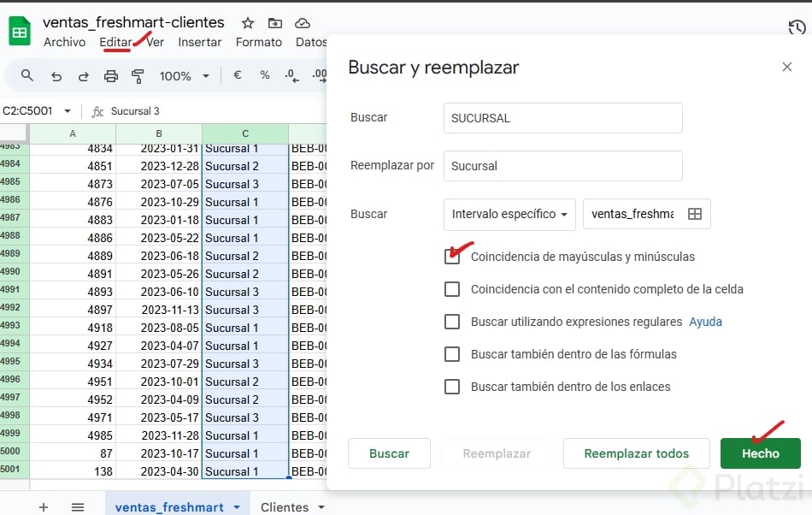The width and height of the screenshot is (812, 515).
Task: Close the Buscar y reemplazar dialog
Action: tap(787, 67)
